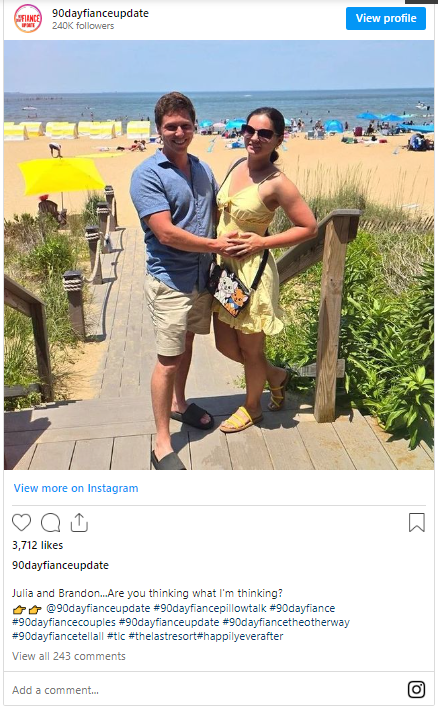Open the #90dayfiancepillowtalk hashtag
438x712 pixels.
pos(210,608)
